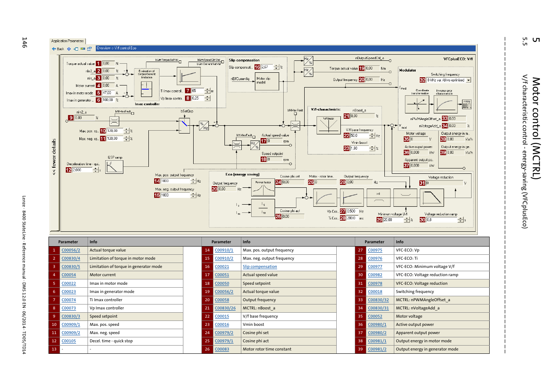
Task: Adjust the Max. pos. speed spinner
Action: point(126,131)
